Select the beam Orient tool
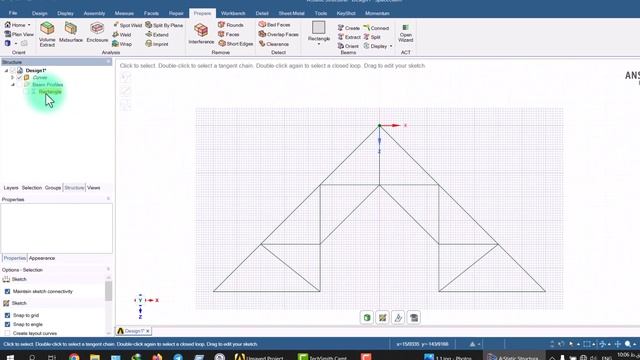Screen dimensions: 640x360 pyautogui.click(x=348, y=46)
